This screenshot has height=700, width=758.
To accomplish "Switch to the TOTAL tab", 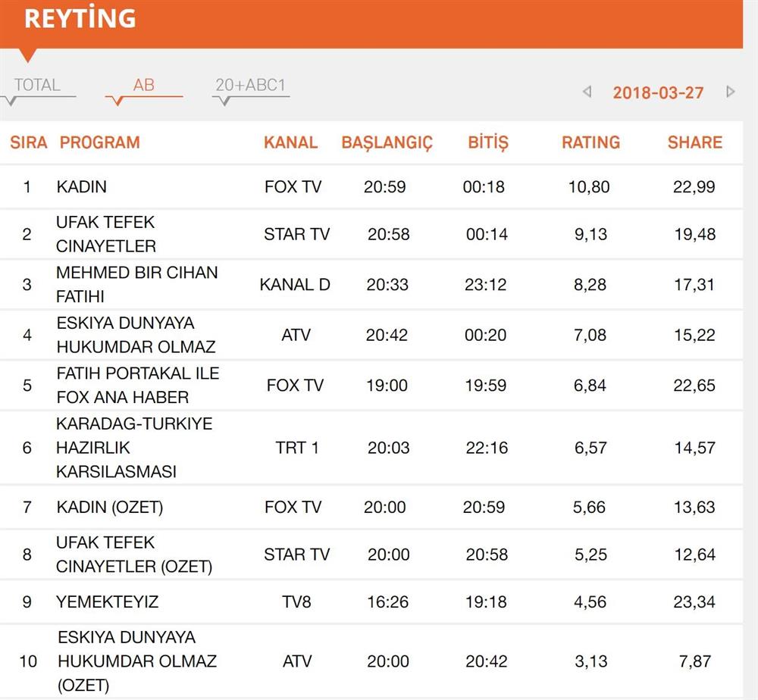I will [37, 86].
